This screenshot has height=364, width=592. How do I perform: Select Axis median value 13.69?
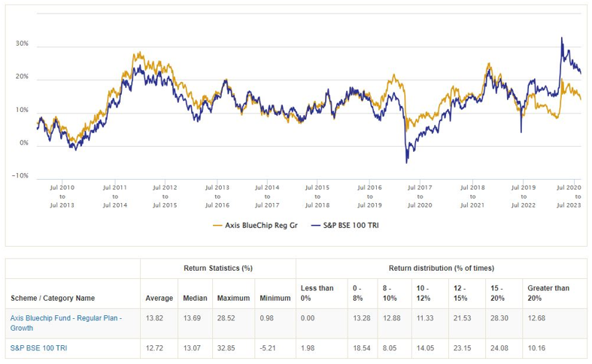[192, 318]
